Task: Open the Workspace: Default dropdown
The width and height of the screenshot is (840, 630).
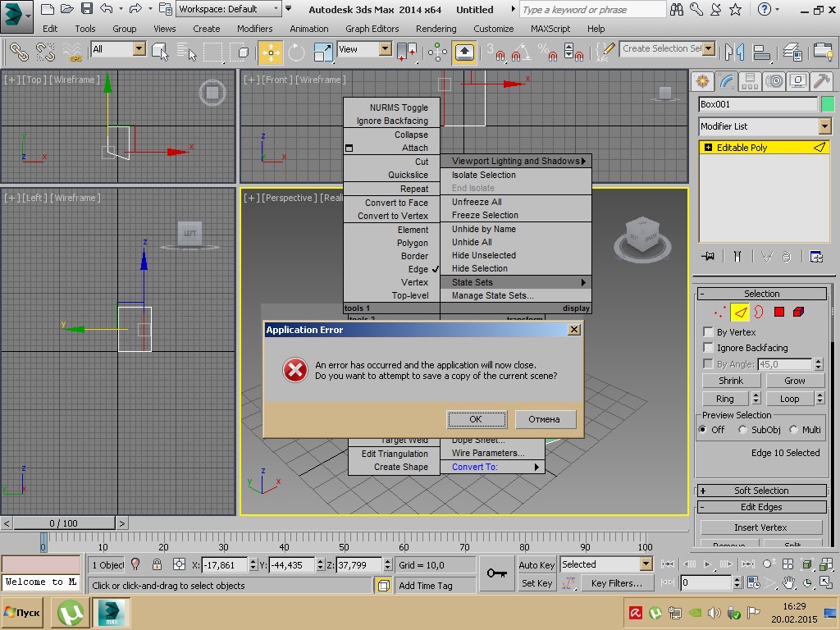Action: click(230, 9)
